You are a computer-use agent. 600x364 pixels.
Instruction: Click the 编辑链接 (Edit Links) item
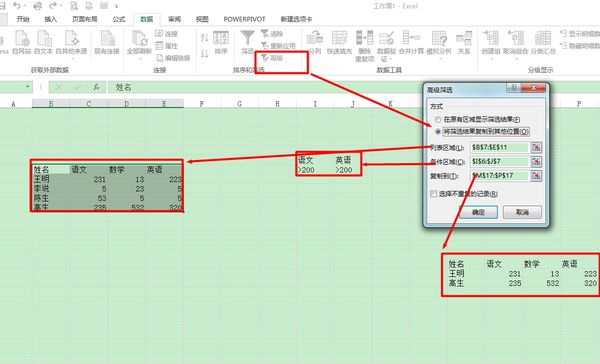[x=173, y=58]
